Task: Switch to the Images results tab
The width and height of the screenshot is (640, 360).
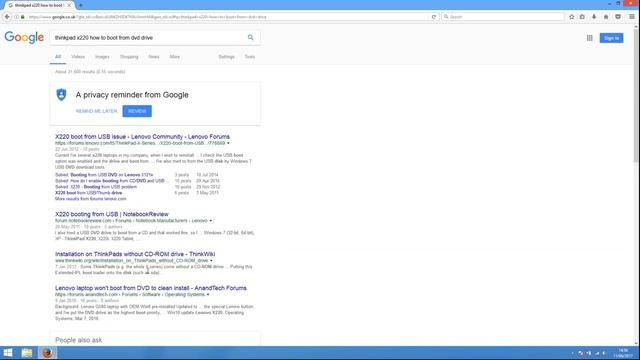Action: 102,57
